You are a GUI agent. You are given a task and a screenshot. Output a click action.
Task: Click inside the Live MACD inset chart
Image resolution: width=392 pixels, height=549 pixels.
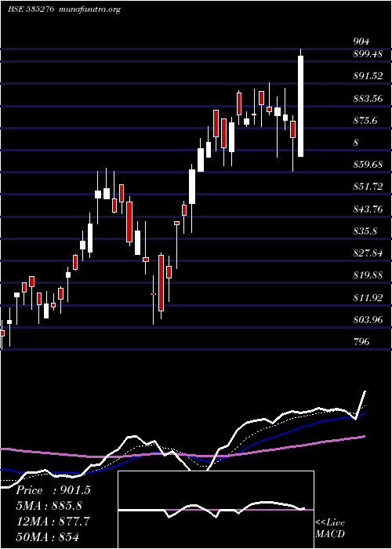pos(216,510)
